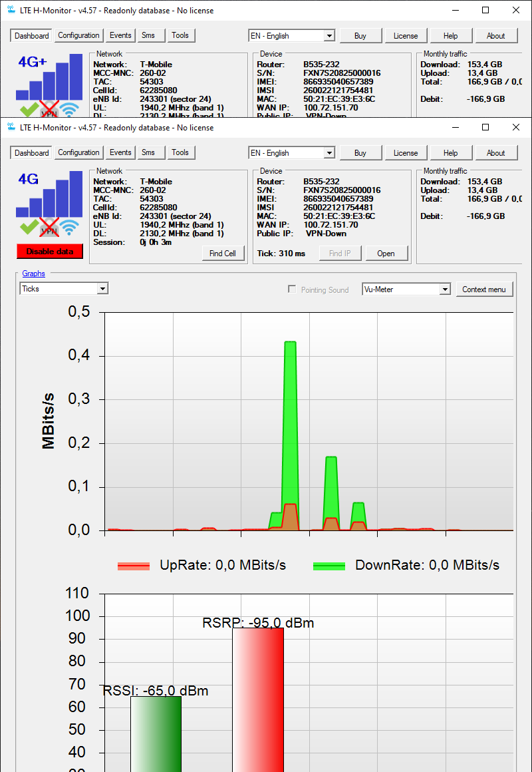Viewport: 532px width, 772px height.
Task: Click the About button in back window
Action: [495, 35]
